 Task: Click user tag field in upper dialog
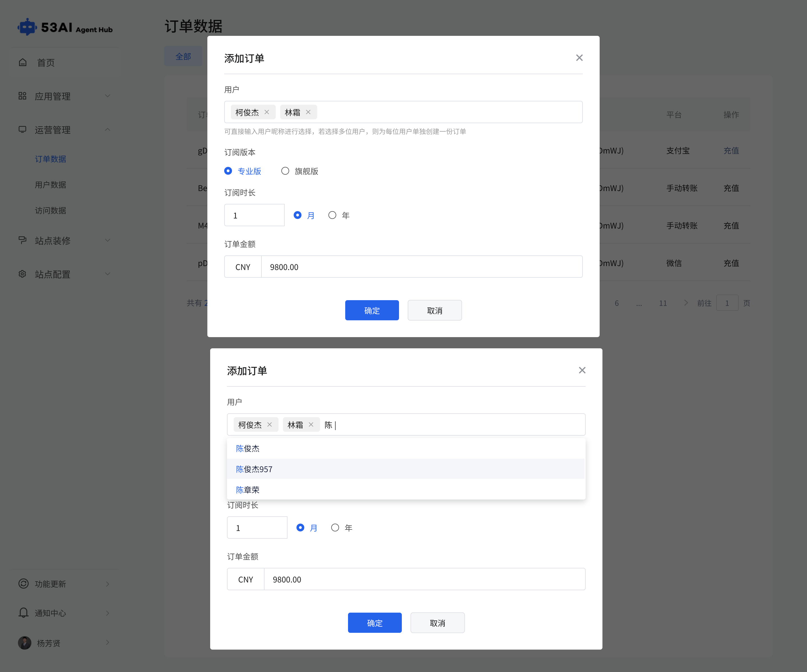click(403, 112)
